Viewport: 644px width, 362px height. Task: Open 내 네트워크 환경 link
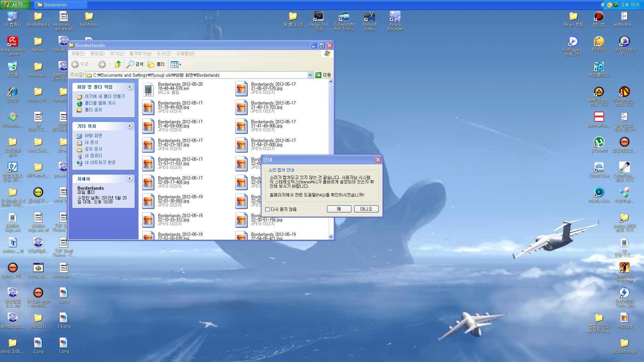(x=100, y=162)
